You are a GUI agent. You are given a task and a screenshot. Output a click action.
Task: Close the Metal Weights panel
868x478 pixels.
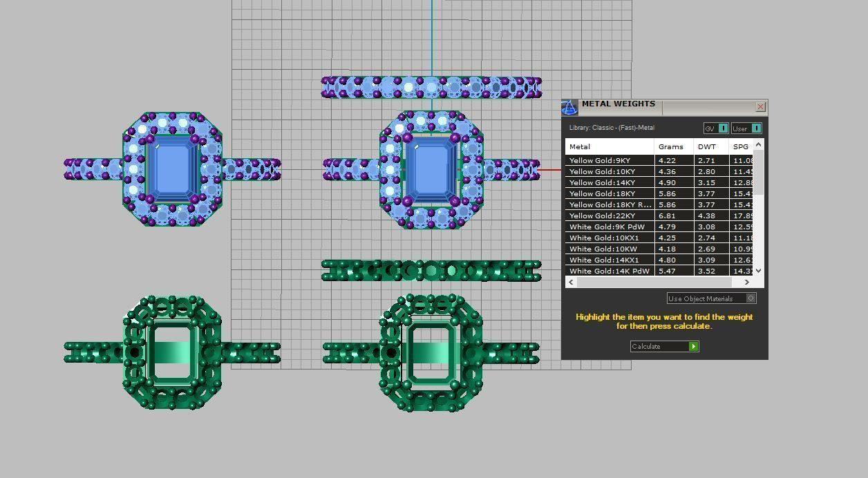click(x=760, y=106)
